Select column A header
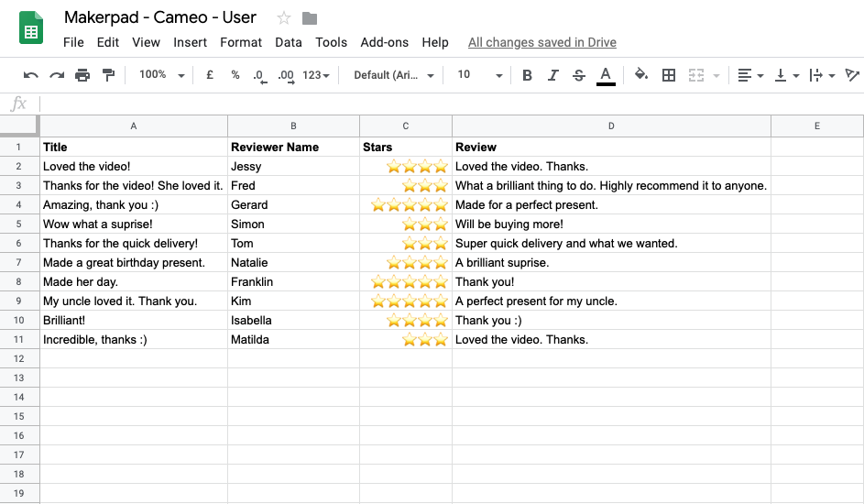The height and width of the screenshot is (504, 864). coord(134,126)
